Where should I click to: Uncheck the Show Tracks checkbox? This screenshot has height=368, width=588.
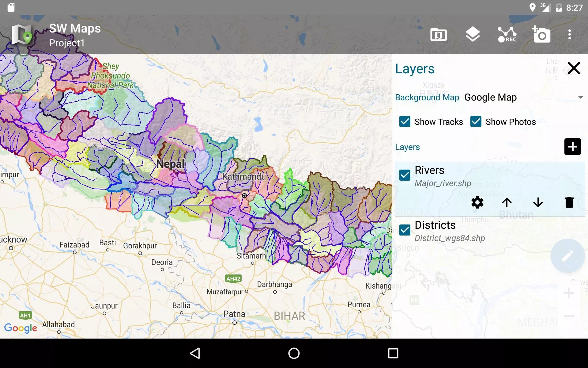[405, 122]
